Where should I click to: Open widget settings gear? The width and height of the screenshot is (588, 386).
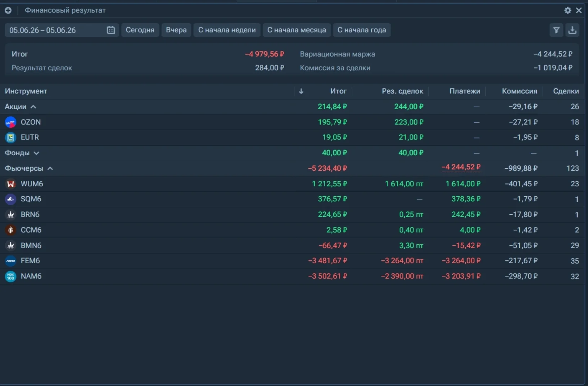tap(568, 10)
